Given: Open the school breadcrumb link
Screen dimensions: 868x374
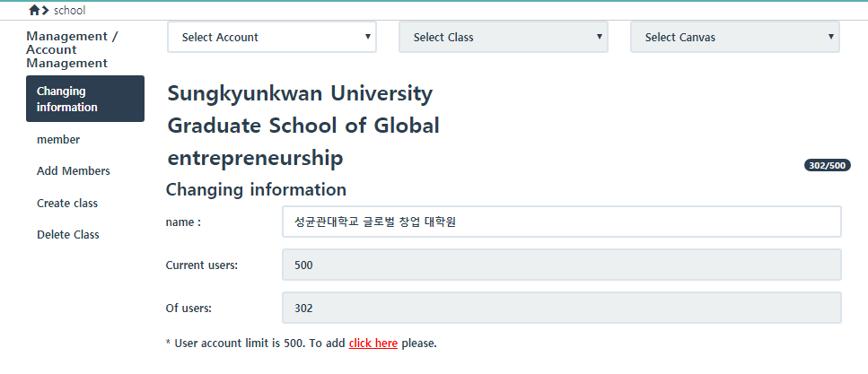Looking at the screenshot, I should point(69,11).
